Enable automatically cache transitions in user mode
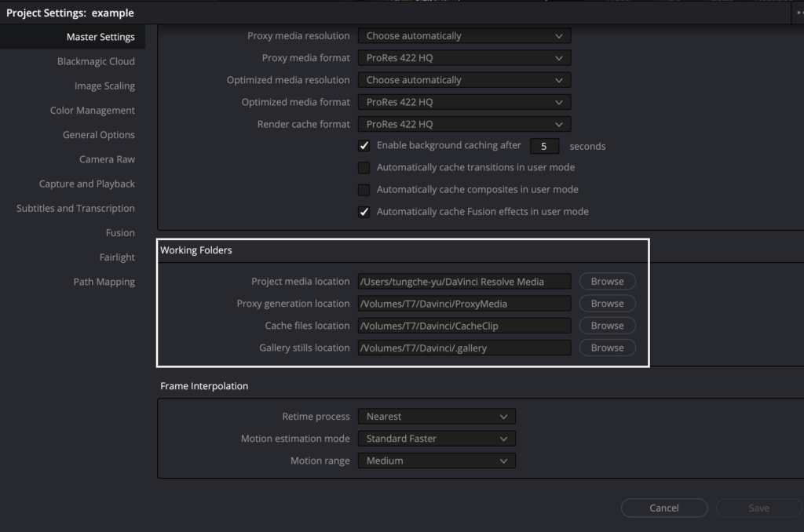 (364, 168)
